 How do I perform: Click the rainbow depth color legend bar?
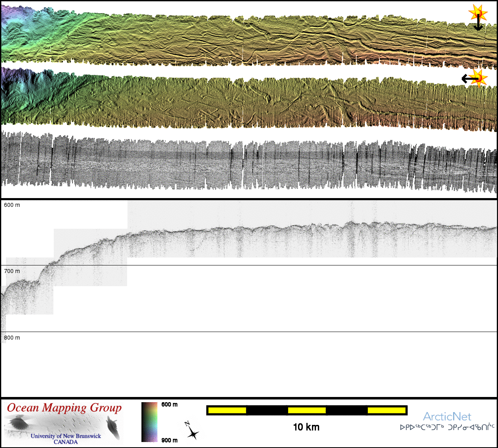(149, 422)
